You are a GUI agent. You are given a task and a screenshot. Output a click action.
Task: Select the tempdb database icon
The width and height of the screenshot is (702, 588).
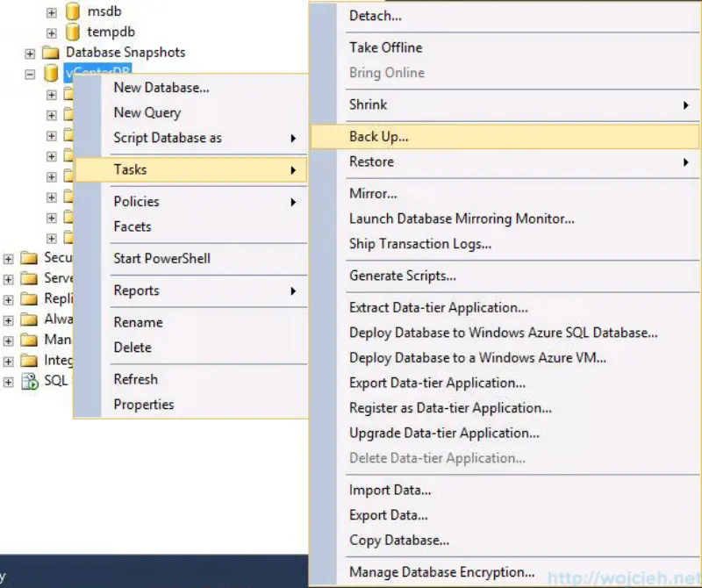tap(74, 32)
